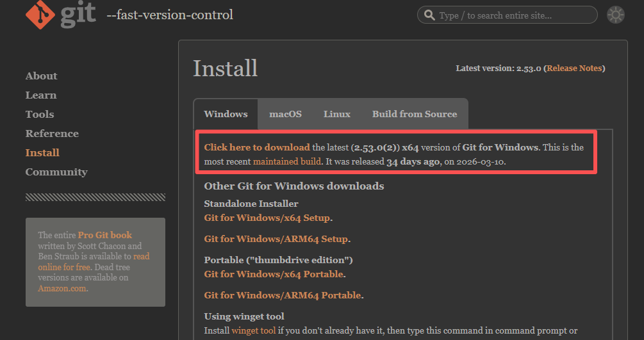The width and height of the screenshot is (644, 340).
Task: Visit the Amazon.com link
Action: point(62,288)
